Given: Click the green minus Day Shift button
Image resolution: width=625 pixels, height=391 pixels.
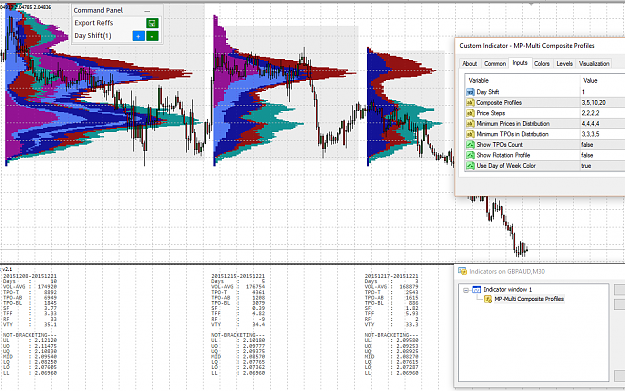Looking at the screenshot, I should (x=152, y=36).
